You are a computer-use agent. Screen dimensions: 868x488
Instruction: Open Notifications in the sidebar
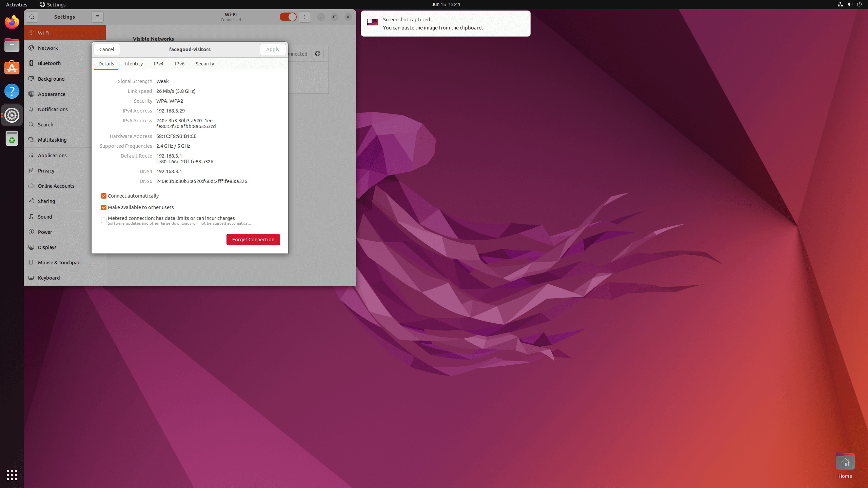(x=58, y=109)
